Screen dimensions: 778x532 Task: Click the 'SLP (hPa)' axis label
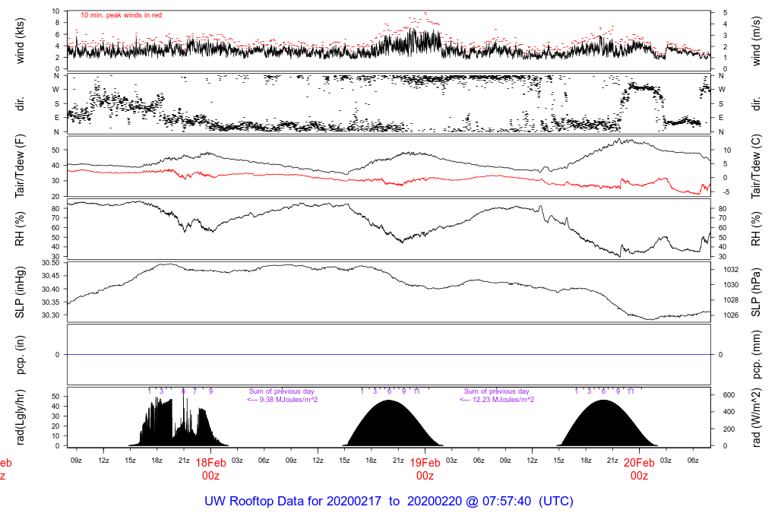pos(756,293)
